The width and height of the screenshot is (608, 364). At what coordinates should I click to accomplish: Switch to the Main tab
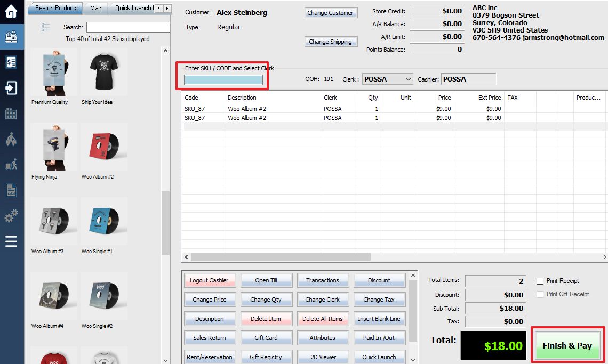(x=96, y=8)
